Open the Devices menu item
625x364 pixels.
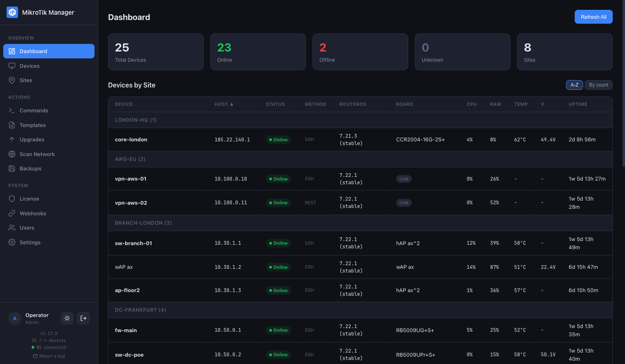tap(49, 66)
